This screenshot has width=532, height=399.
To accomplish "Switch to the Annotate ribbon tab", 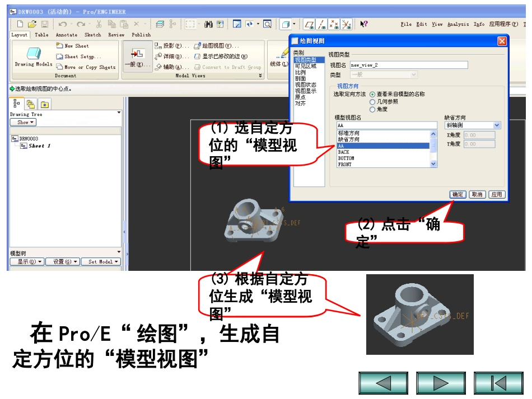I will tap(67, 35).
